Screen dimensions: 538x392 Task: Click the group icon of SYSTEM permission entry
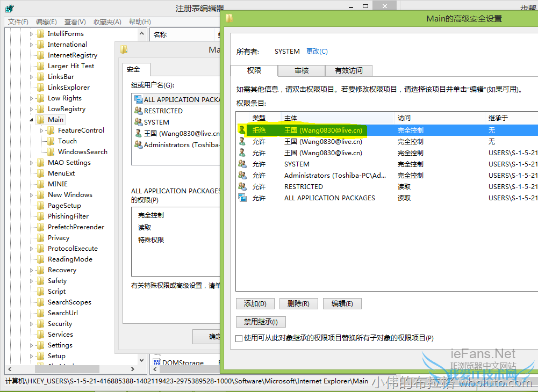(242, 164)
